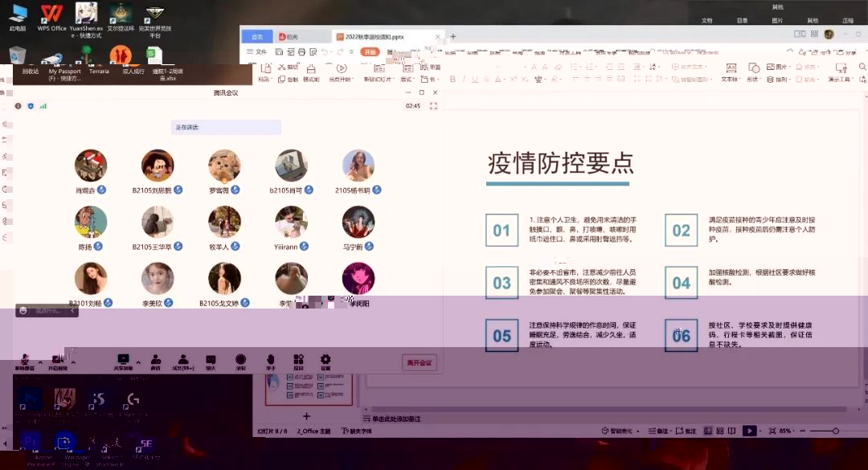This screenshot has width=868, height=470.
Task: Open the settings gear in meeting toolbar
Action: (325, 362)
